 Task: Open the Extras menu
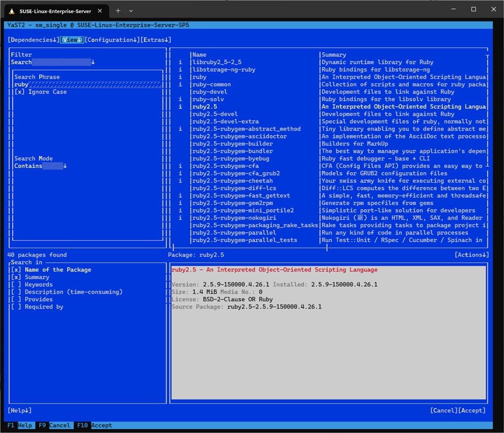[x=156, y=40]
